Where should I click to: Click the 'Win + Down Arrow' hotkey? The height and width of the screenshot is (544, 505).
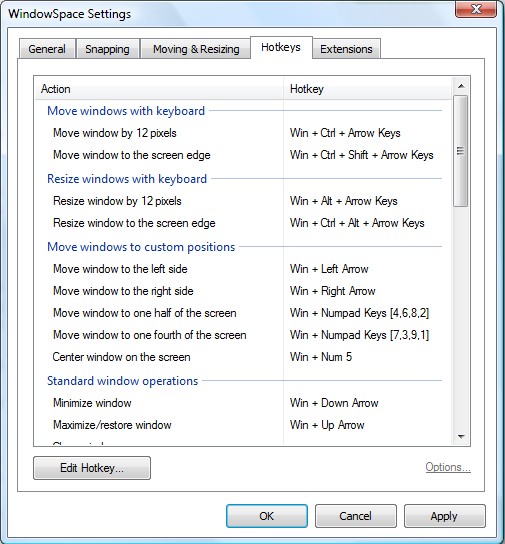334,403
